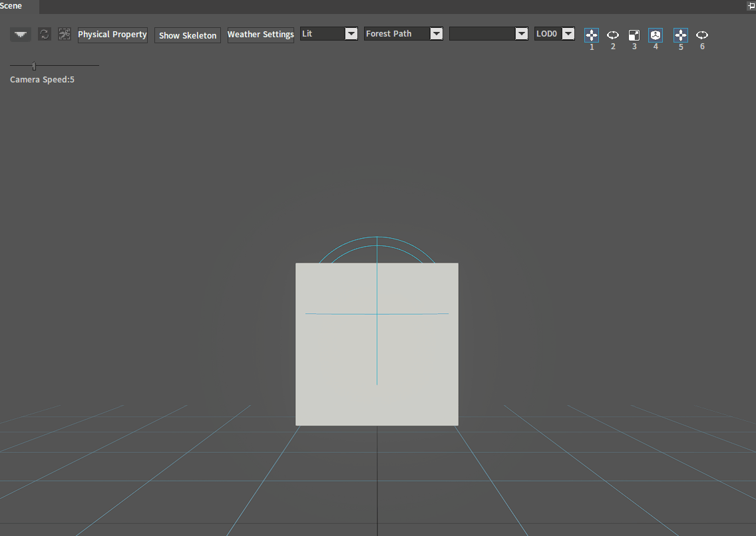
Task: Open the collapse menu arrow icon
Action: (20, 34)
